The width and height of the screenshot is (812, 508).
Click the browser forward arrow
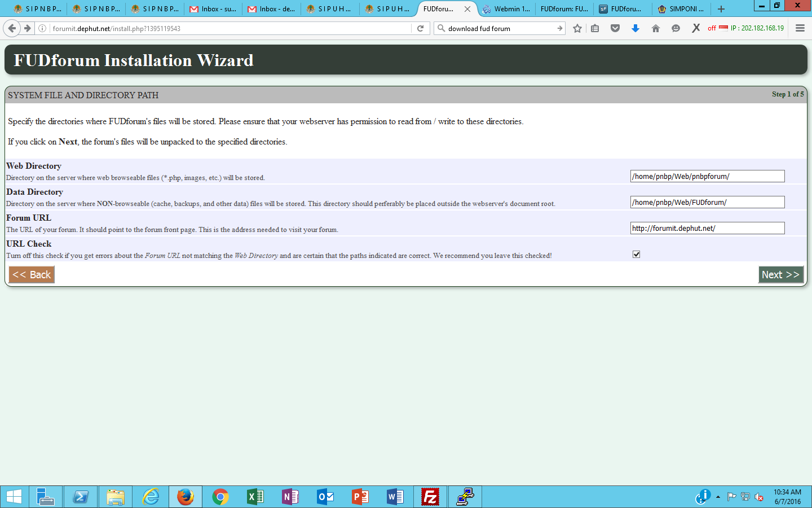[x=27, y=28]
